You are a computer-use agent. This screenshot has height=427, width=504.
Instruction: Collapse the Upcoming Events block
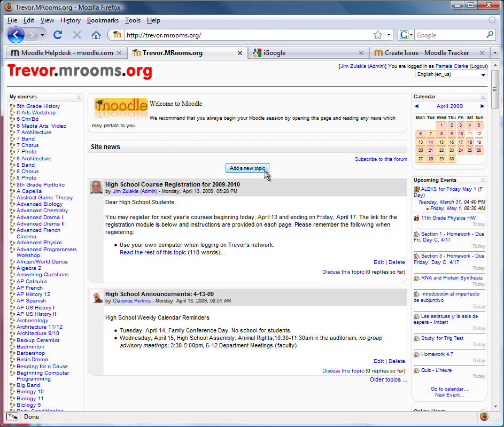484,180
